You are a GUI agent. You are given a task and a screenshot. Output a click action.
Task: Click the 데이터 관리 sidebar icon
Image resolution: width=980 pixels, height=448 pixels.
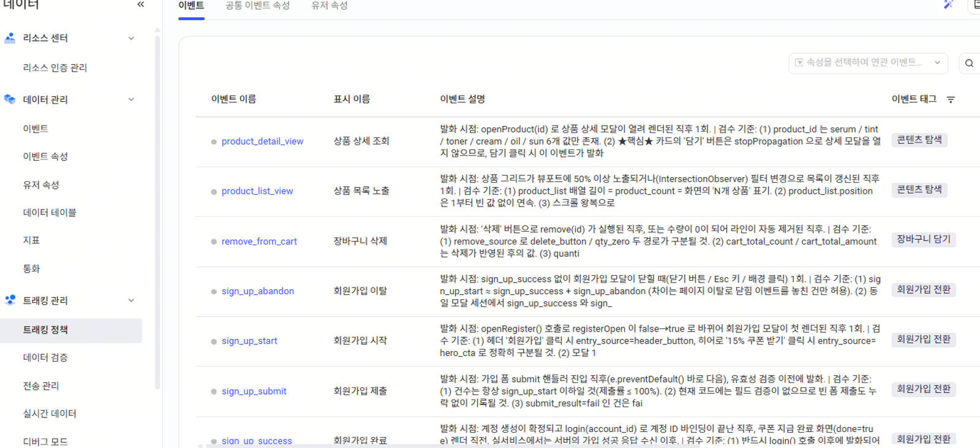pos(10,99)
